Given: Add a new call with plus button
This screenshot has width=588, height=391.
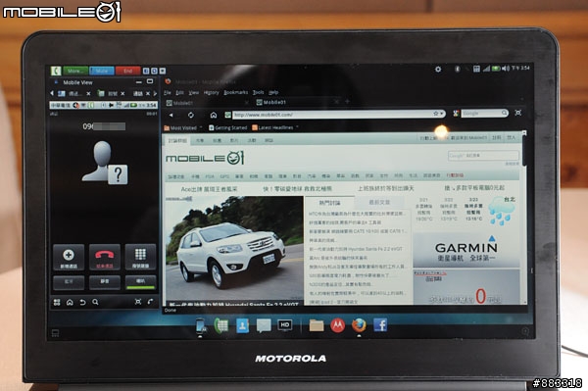Looking at the screenshot, I should [x=69, y=257].
